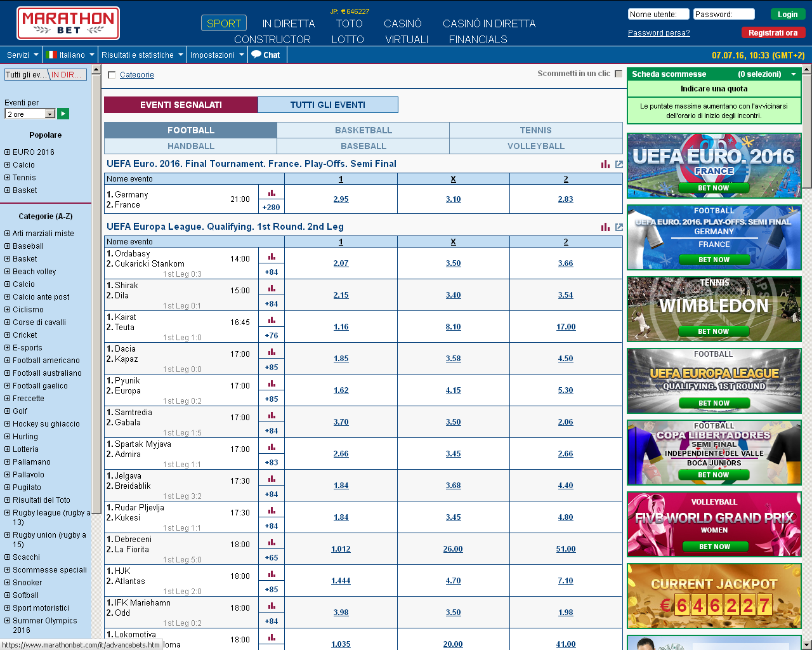
Task: Open statistics icon for Samtredia vs Gabala match
Action: coord(272,415)
